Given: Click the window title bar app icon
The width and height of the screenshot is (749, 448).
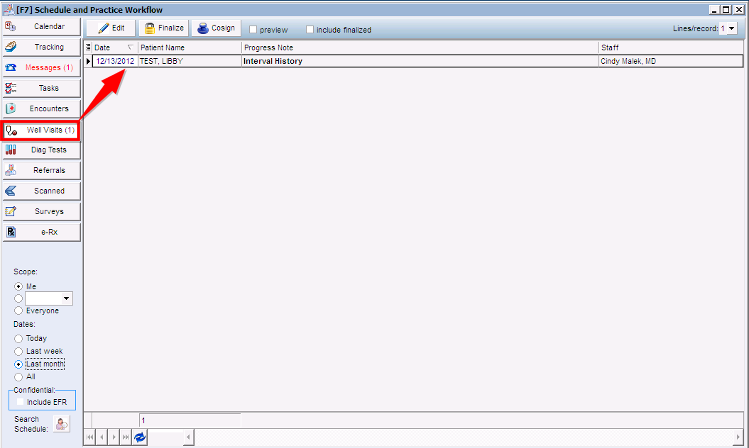Looking at the screenshot, I should point(9,10).
